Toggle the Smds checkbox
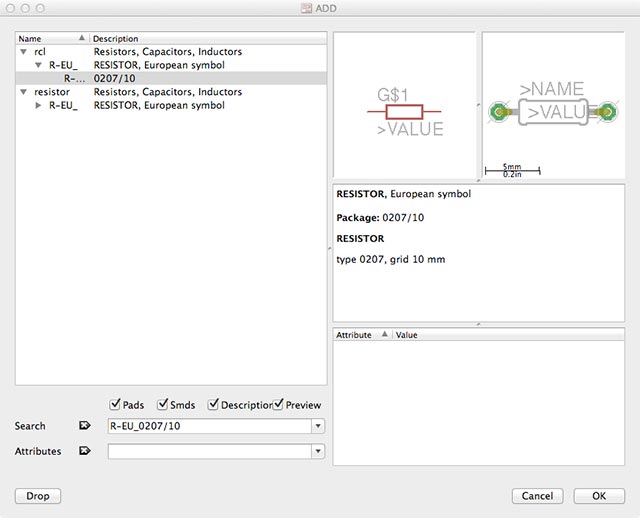This screenshot has width=640, height=518. click(163, 405)
